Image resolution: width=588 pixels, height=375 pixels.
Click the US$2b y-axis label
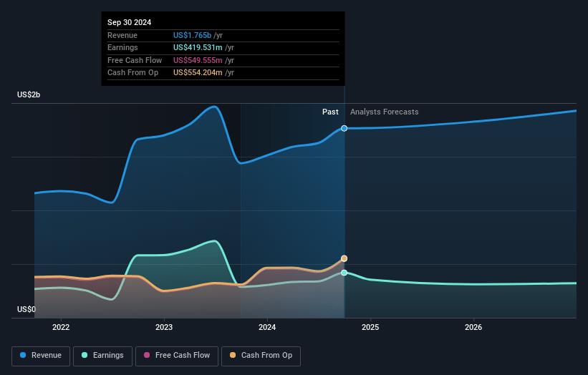click(x=29, y=94)
